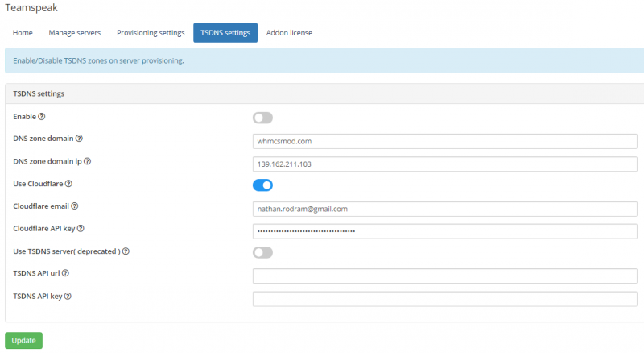The height and width of the screenshot is (353, 644).
Task: Click the Cloudflare API key password field
Action: (x=445, y=231)
